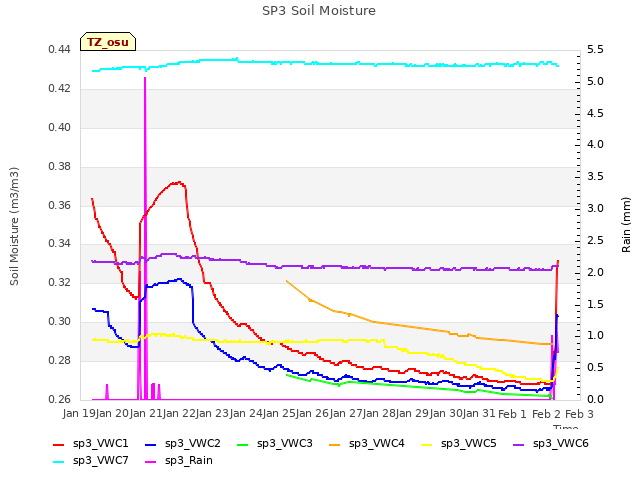The width and height of the screenshot is (640, 480).
Task: Click the 0.34 left axis tick label
Action: click(59, 244)
